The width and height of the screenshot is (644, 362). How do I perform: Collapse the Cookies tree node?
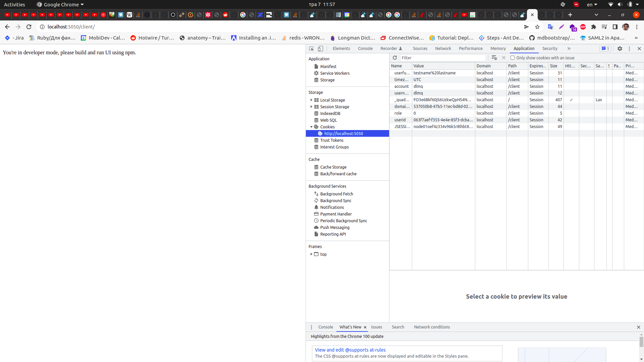click(x=311, y=127)
